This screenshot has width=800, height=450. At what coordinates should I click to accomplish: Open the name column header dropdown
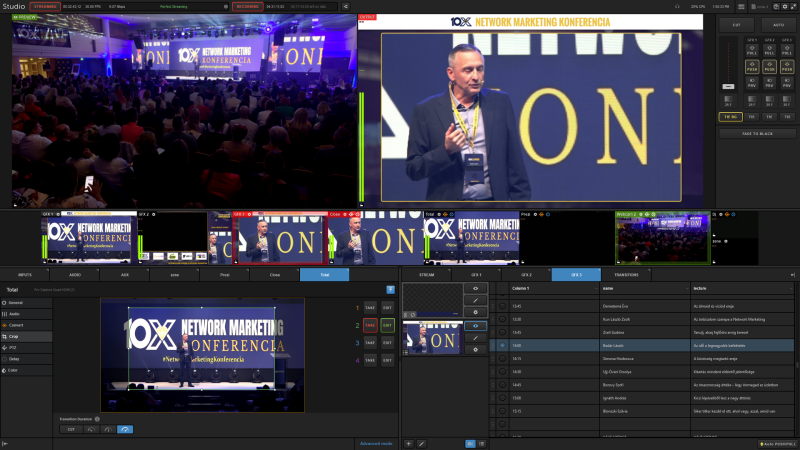[x=687, y=288]
